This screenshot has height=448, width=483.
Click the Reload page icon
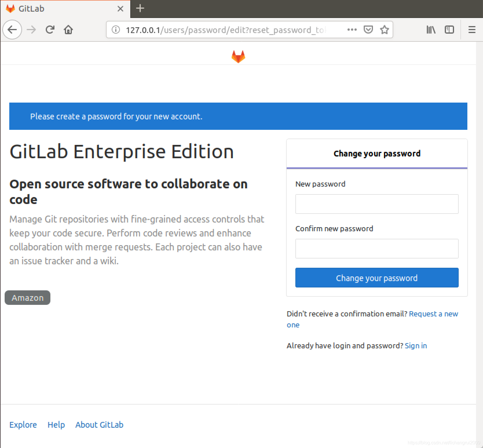tap(50, 29)
